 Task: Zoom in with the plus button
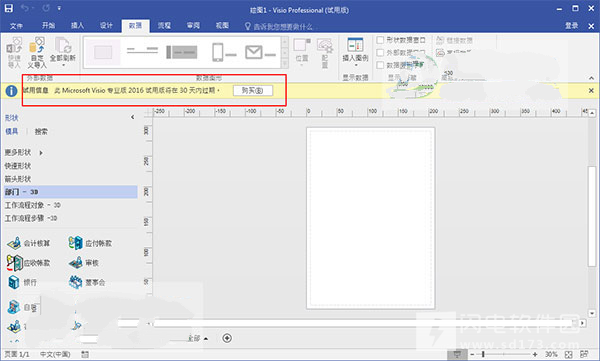click(x=535, y=354)
